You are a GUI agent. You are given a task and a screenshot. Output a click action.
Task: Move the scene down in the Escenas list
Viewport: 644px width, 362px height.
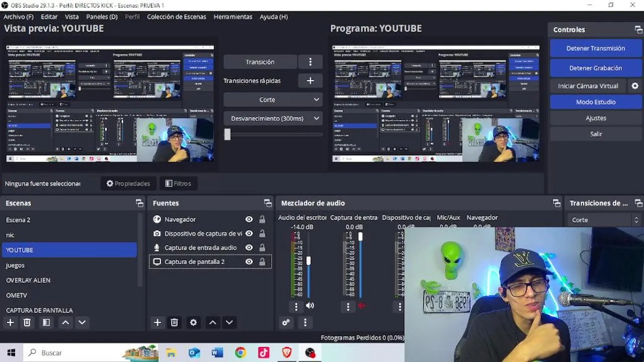pyautogui.click(x=82, y=322)
